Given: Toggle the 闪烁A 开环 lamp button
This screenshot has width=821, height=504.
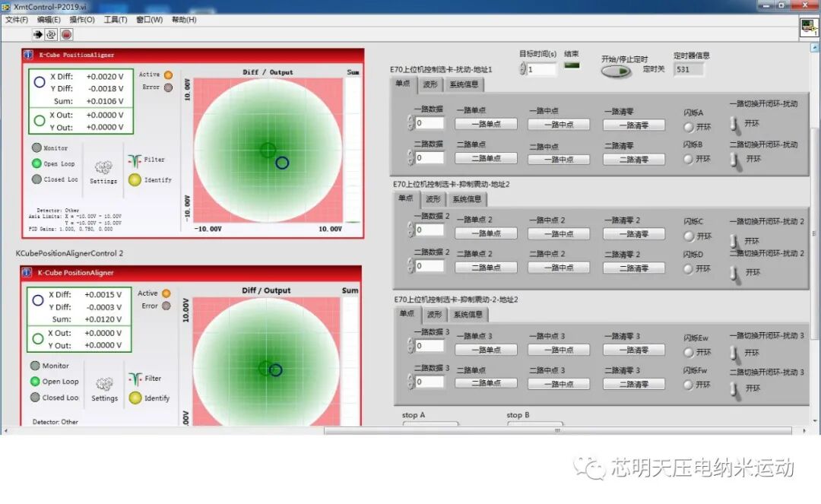Looking at the screenshot, I should point(689,127).
